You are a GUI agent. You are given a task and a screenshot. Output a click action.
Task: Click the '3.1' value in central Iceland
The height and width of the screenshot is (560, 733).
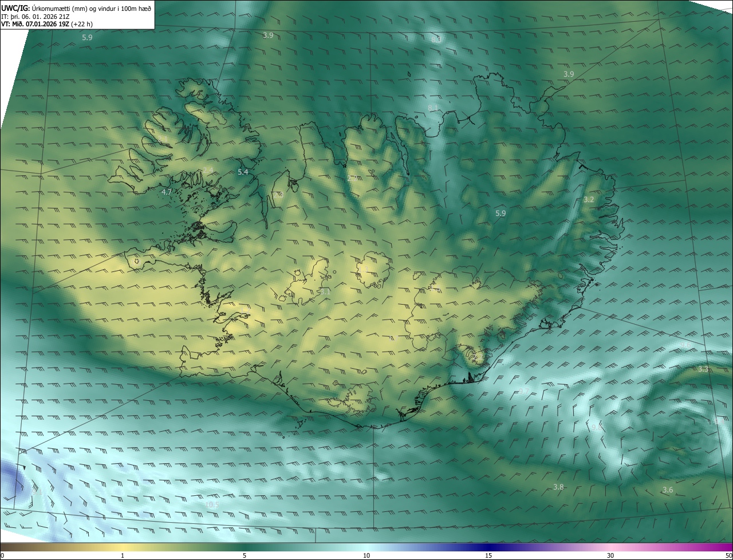coord(325,292)
